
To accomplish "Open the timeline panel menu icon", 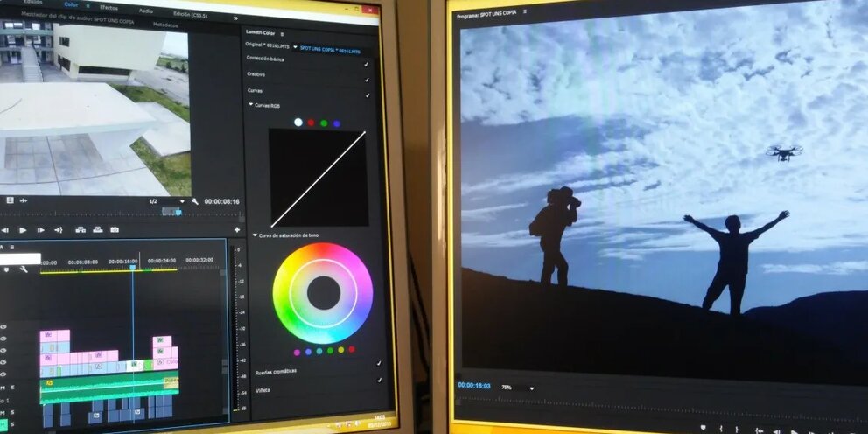I will coord(11,247).
